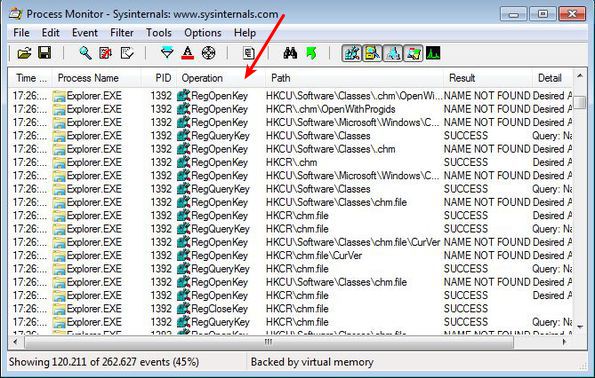Select the RegCloseKey event row
The width and height of the screenshot is (595, 378).
[x=290, y=309]
